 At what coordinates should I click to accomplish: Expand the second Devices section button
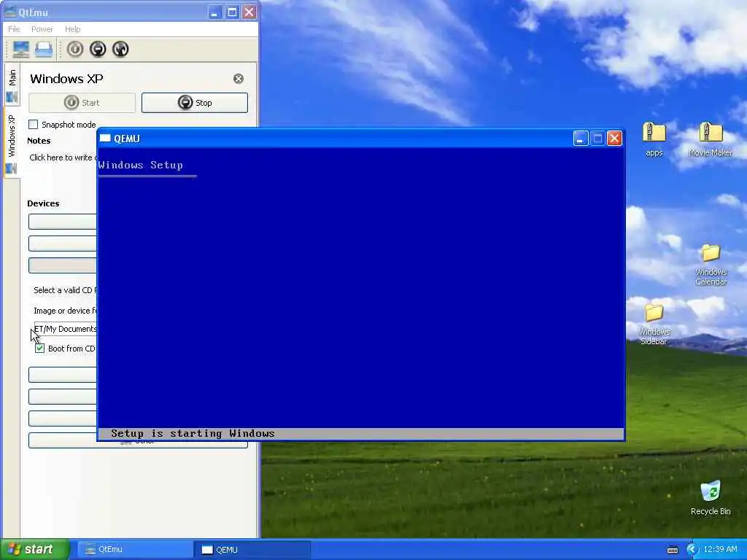pos(63,244)
